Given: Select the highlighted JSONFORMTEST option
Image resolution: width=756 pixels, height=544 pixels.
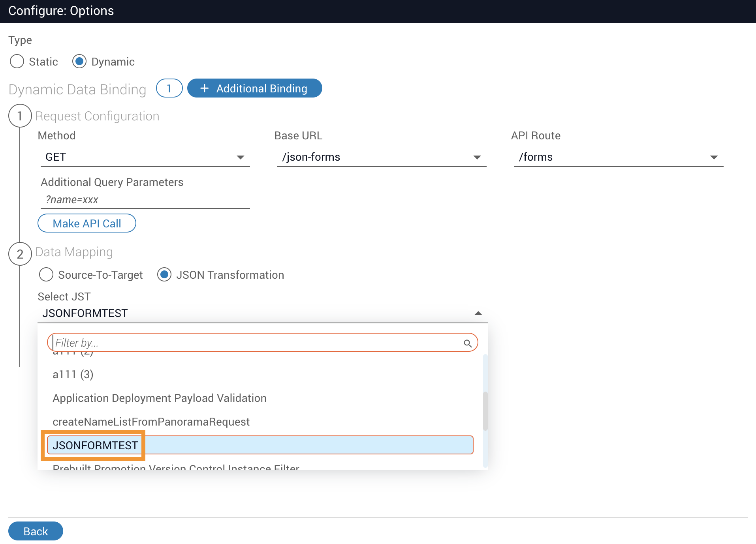Looking at the screenshot, I should click(x=95, y=445).
